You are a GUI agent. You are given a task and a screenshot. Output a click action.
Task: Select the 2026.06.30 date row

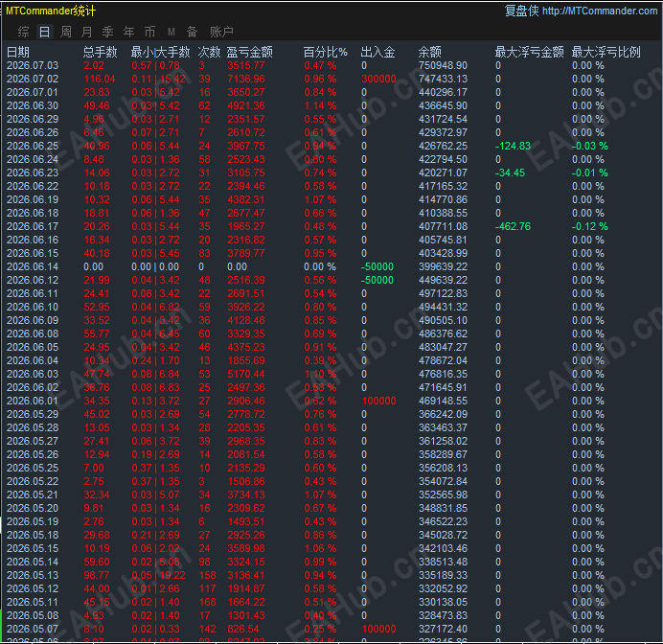[33, 105]
